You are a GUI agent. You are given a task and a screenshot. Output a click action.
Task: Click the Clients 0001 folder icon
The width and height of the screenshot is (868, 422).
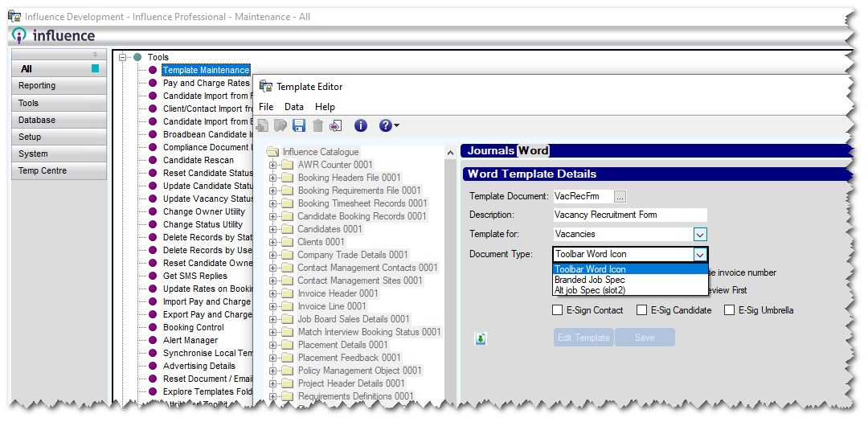pyautogui.click(x=287, y=241)
